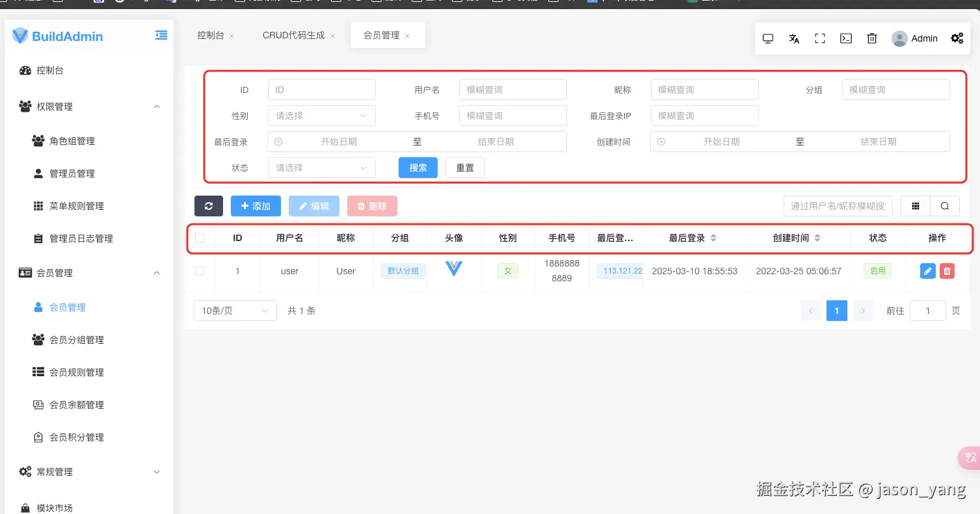Toggle fullscreen mode icon
The width and height of the screenshot is (980, 514).
tap(820, 38)
